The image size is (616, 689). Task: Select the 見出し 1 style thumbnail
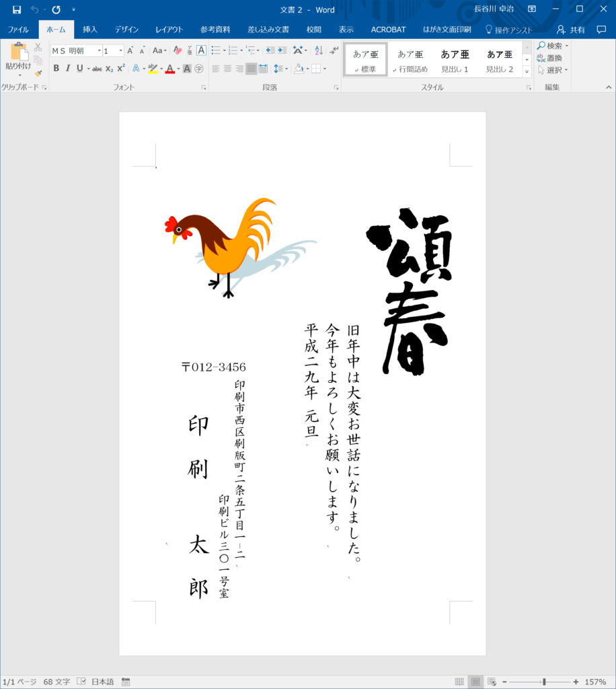click(455, 60)
